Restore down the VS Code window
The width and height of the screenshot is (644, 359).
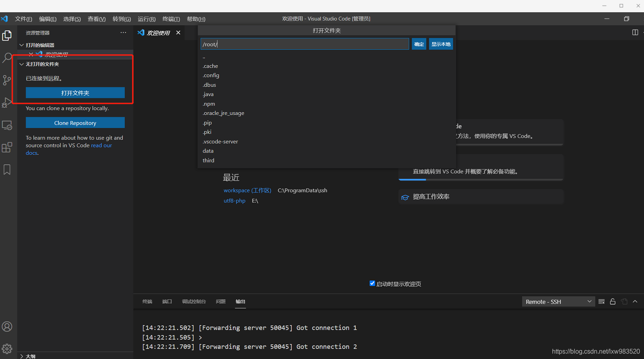pyautogui.click(x=626, y=19)
